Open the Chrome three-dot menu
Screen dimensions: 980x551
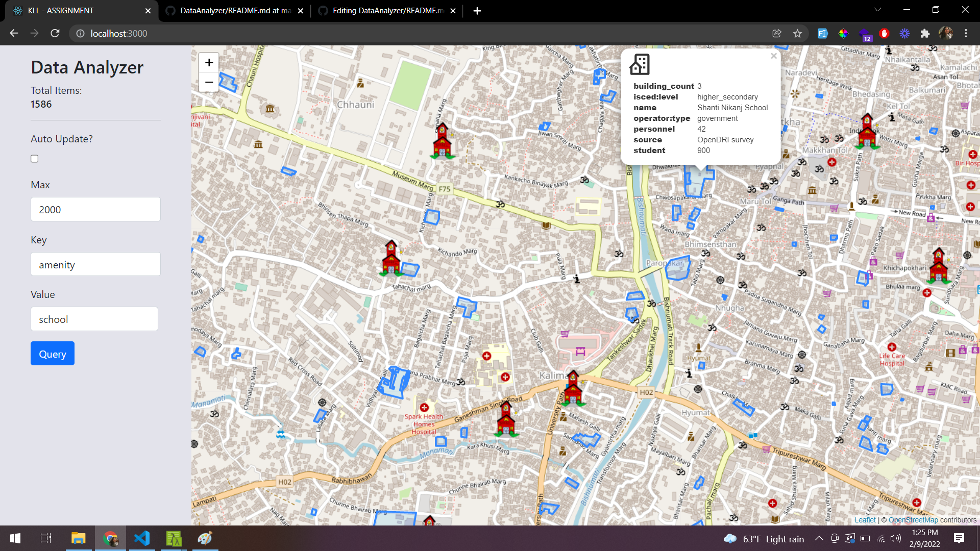pyautogui.click(x=966, y=33)
